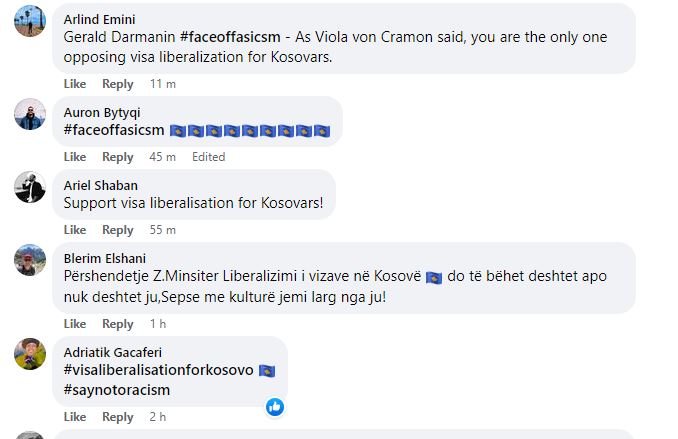Viewport: 678px width, 439px height.
Task: View edit history via Edited label
Action: [209, 157]
